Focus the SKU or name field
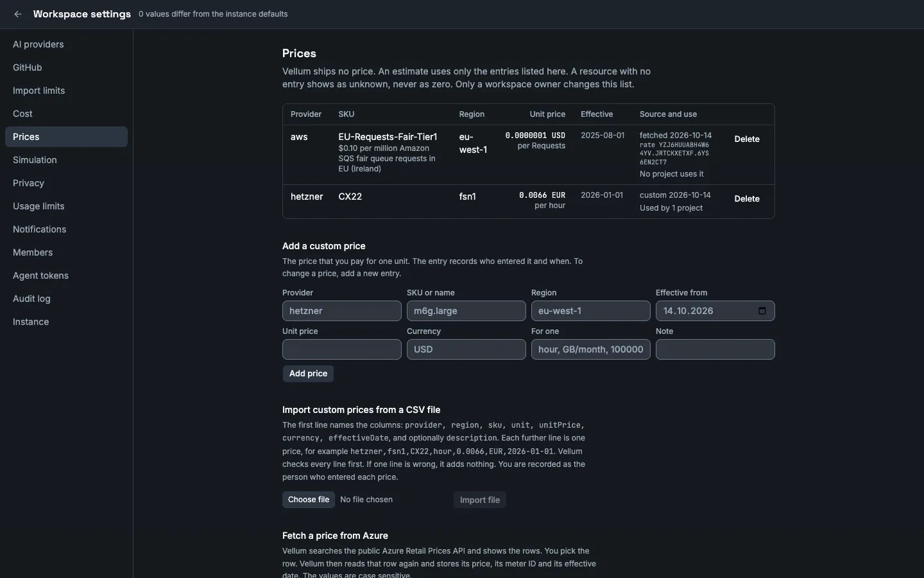Screen dimensions: 924x578 [466, 311]
